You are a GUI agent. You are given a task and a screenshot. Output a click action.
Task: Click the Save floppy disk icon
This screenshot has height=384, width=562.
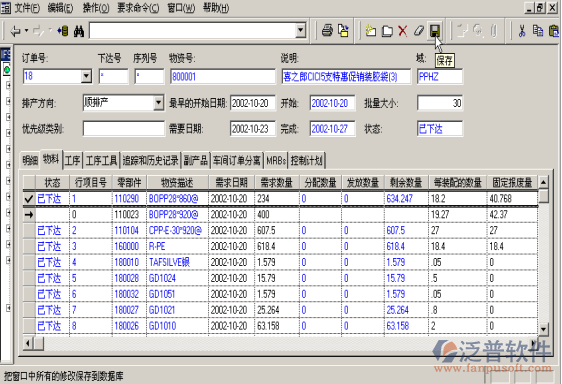point(434,31)
